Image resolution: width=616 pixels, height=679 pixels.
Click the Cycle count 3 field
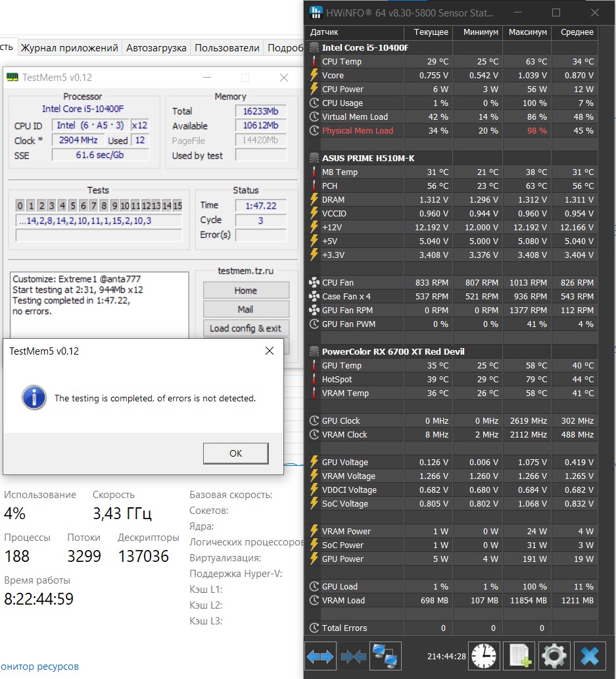pyautogui.click(x=260, y=220)
